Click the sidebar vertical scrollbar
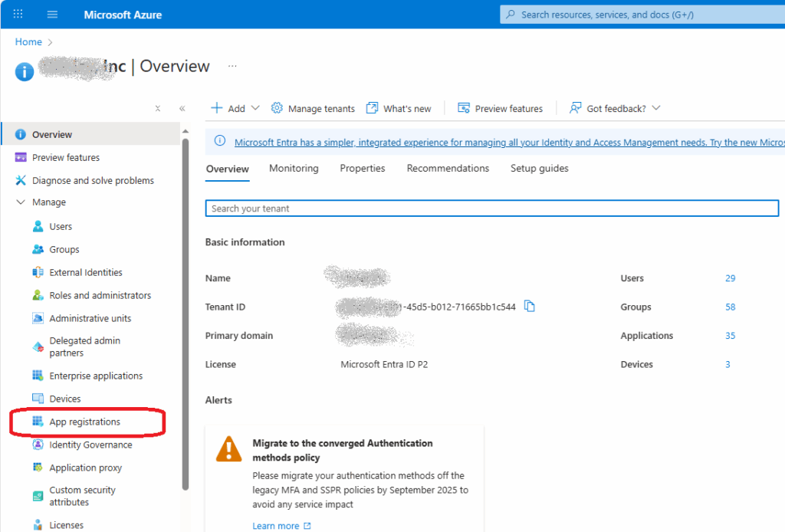 point(186,314)
